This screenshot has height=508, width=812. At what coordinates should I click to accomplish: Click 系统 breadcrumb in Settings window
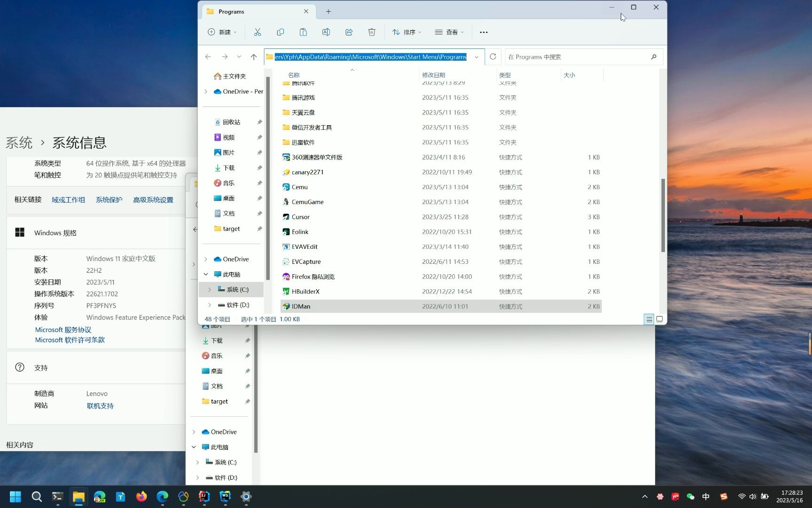pyautogui.click(x=19, y=143)
